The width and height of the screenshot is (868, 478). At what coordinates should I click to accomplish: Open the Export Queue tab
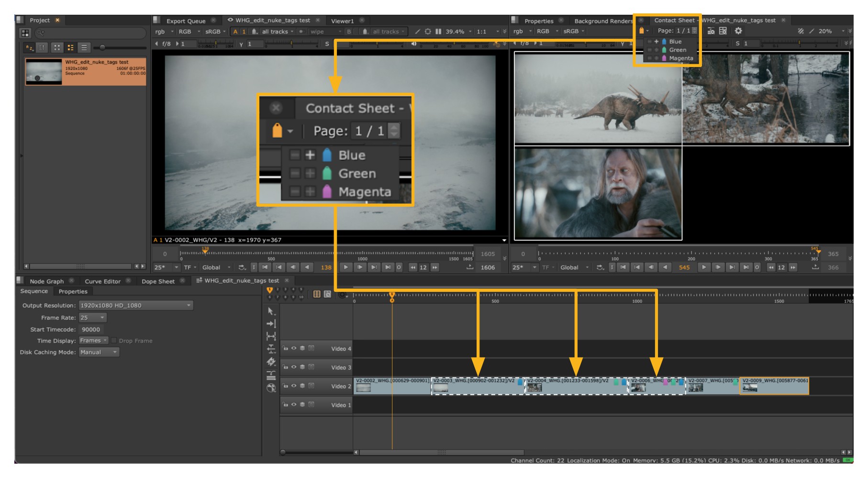(186, 21)
